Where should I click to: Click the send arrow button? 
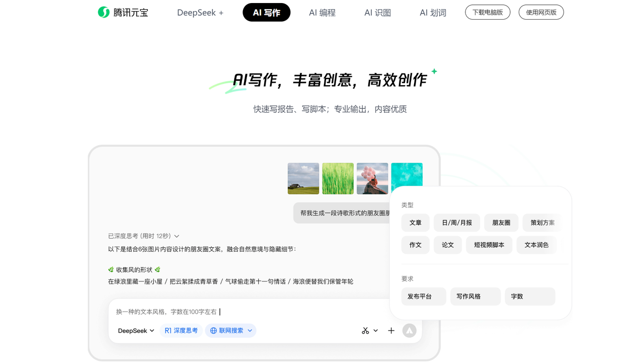tap(410, 331)
